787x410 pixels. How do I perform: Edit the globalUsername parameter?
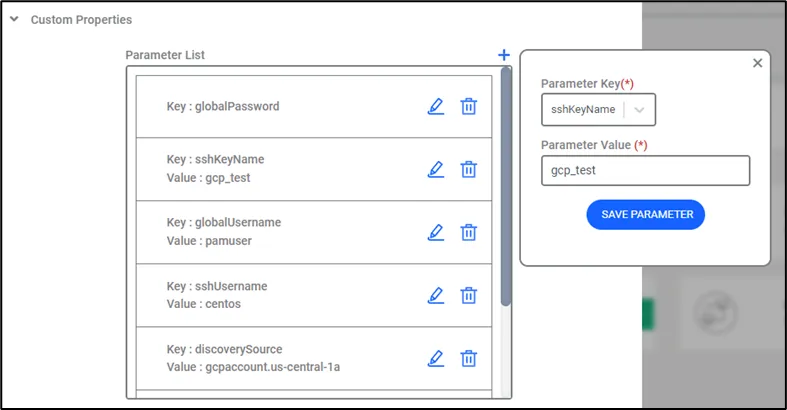[x=436, y=232]
